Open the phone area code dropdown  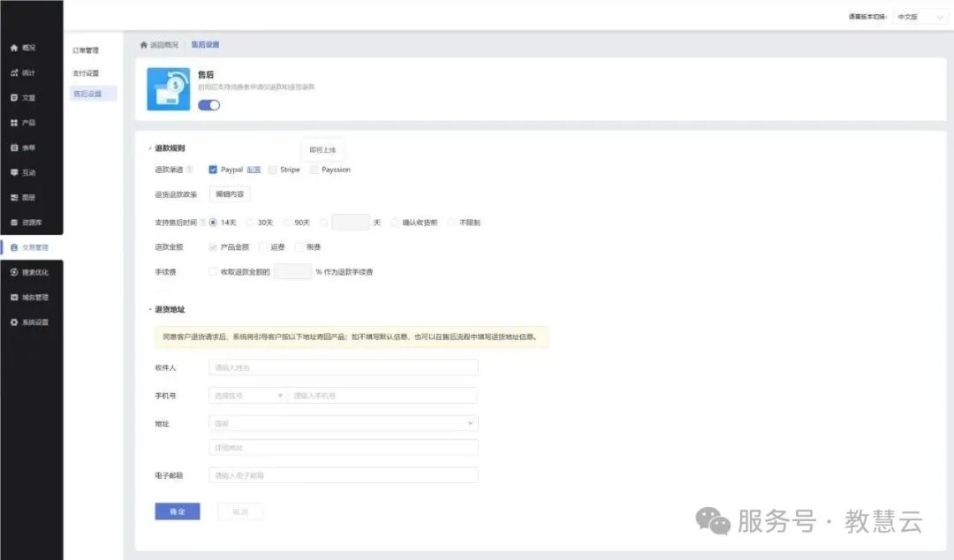[247, 396]
